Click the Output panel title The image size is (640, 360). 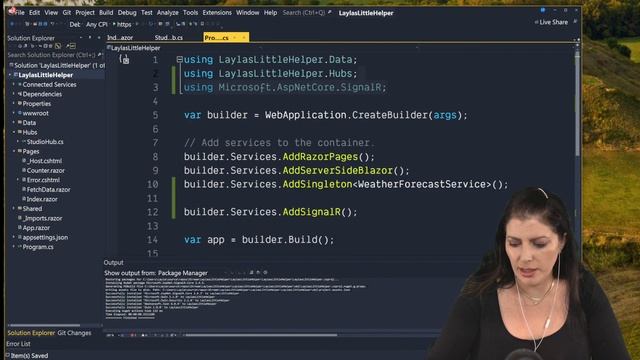113,262
